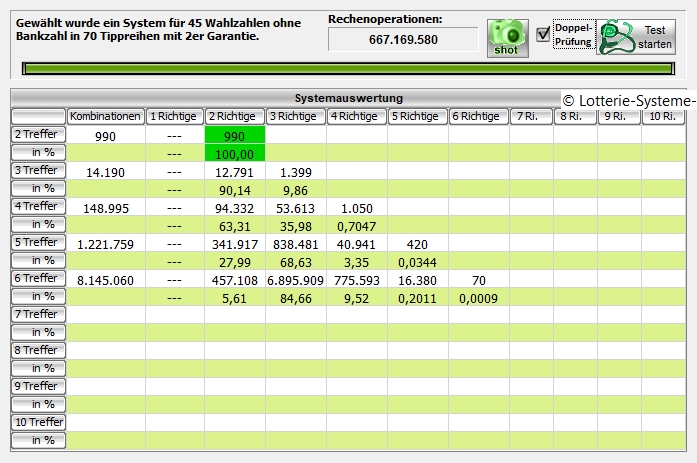Click the 94.332 cell
Image resolution: width=697 pixels, height=463 pixels.
[x=235, y=208]
